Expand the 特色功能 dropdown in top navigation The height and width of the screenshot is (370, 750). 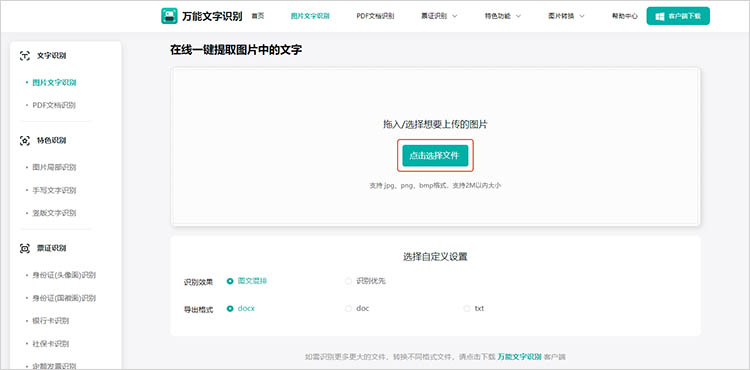coord(503,16)
